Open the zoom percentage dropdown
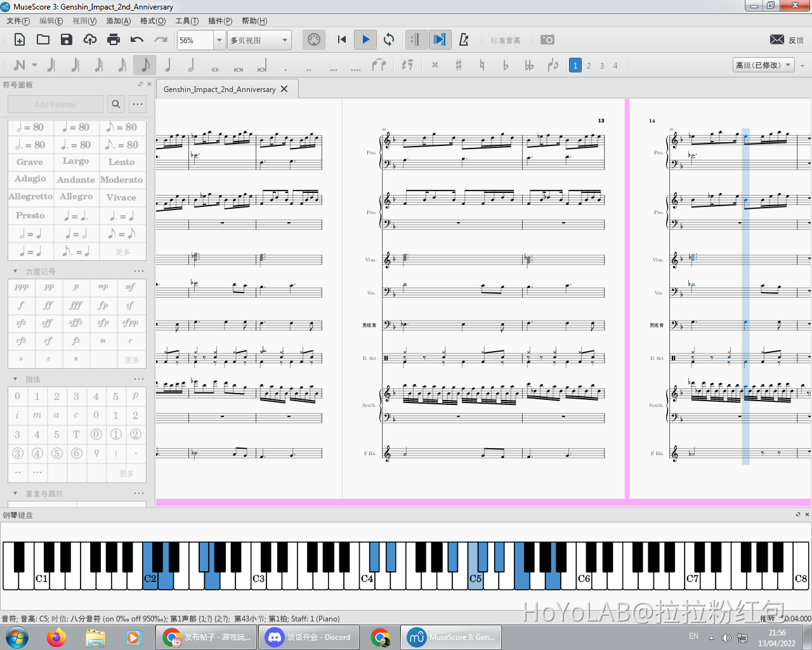This screenshot has height=650, width=812. click(x=219, y=40)
